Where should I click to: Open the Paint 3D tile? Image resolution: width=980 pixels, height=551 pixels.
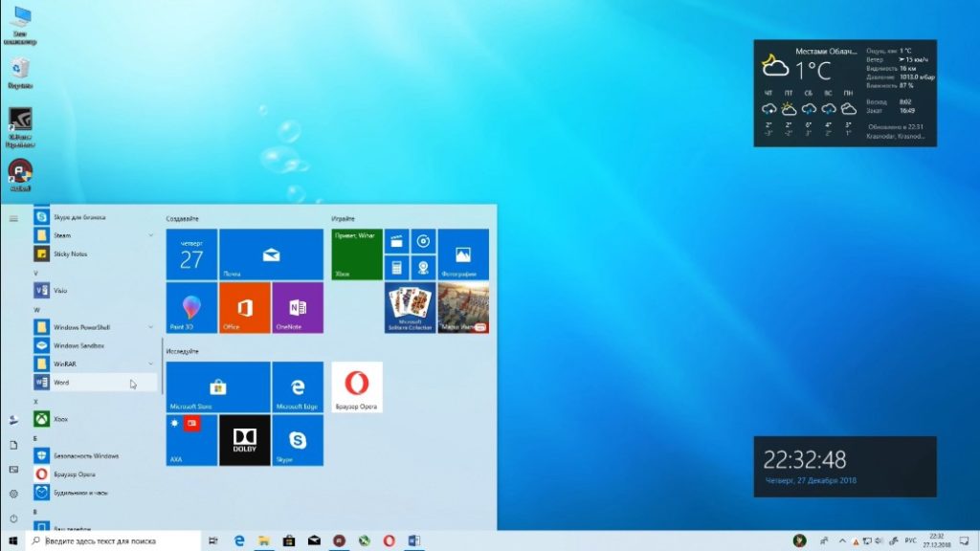(x=191, y=307)
